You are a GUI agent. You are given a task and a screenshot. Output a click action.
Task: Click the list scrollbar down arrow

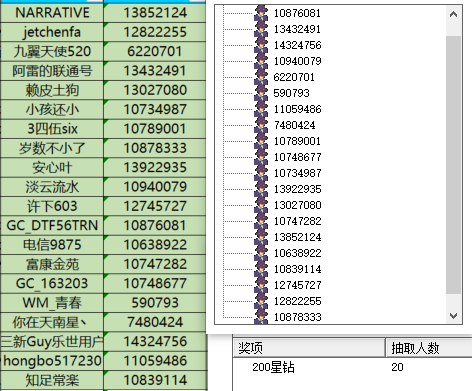453,315
